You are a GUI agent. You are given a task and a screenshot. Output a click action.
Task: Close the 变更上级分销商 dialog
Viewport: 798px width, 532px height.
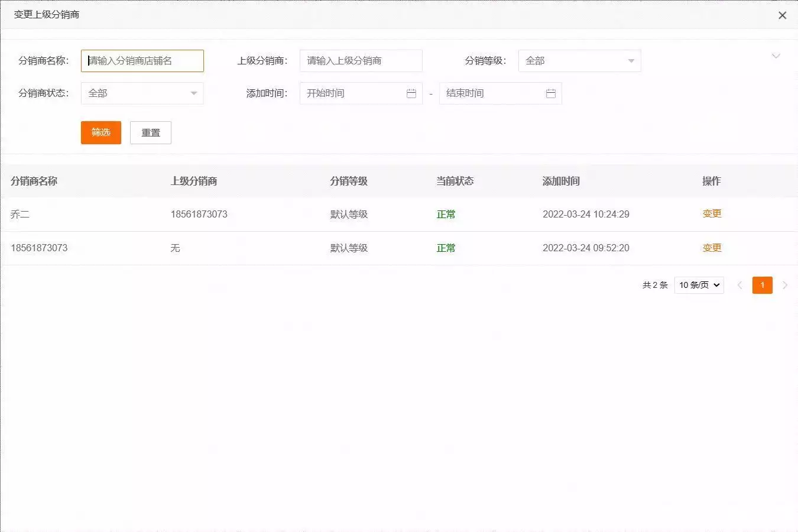(782, 15)
